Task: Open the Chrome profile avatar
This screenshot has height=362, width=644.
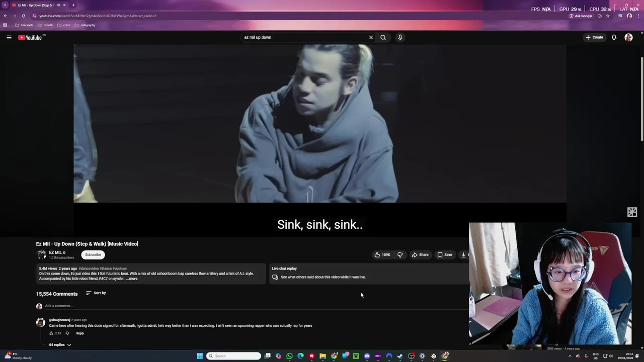Action: click(629, 16)
